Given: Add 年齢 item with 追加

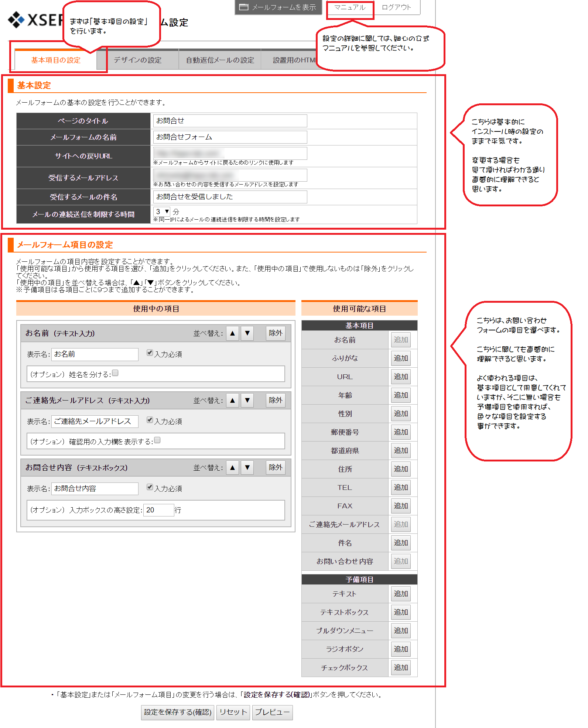Looking at the screenshot, I should pyautogui.click(x=401, y=395).
